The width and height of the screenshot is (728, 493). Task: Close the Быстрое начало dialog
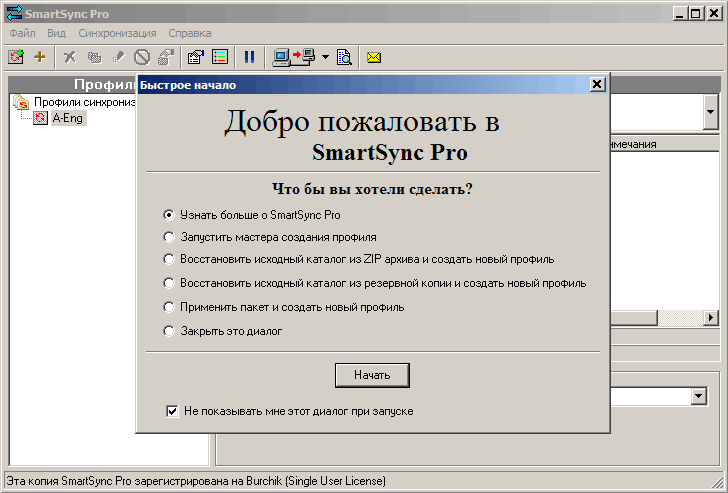tap(597, 84)
